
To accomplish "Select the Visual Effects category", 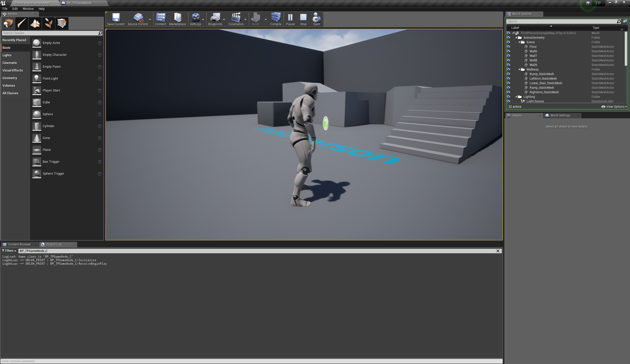I will 13,70.
